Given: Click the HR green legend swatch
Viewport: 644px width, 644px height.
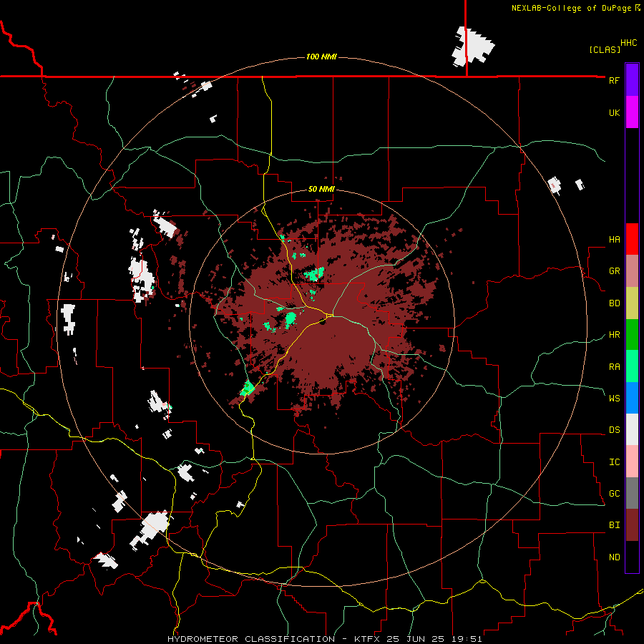Looking at the screenshot, I should (632, 335).
